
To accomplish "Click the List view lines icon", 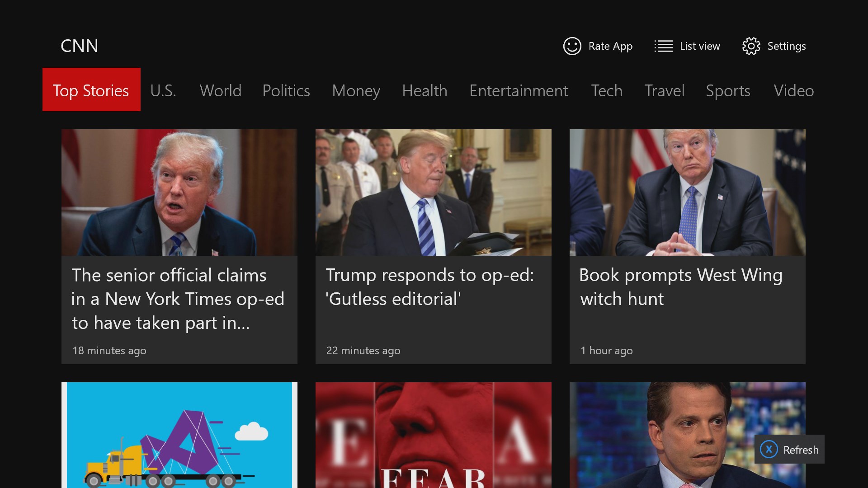I will (663, 46).
